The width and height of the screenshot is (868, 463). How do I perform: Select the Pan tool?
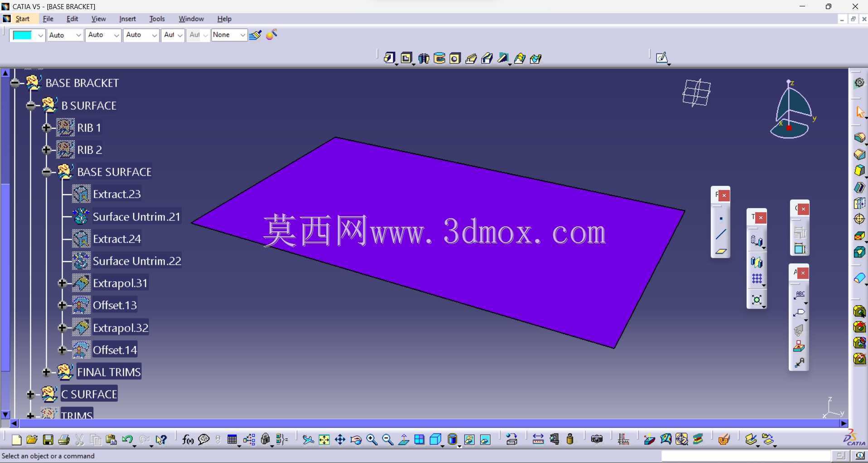340,439
